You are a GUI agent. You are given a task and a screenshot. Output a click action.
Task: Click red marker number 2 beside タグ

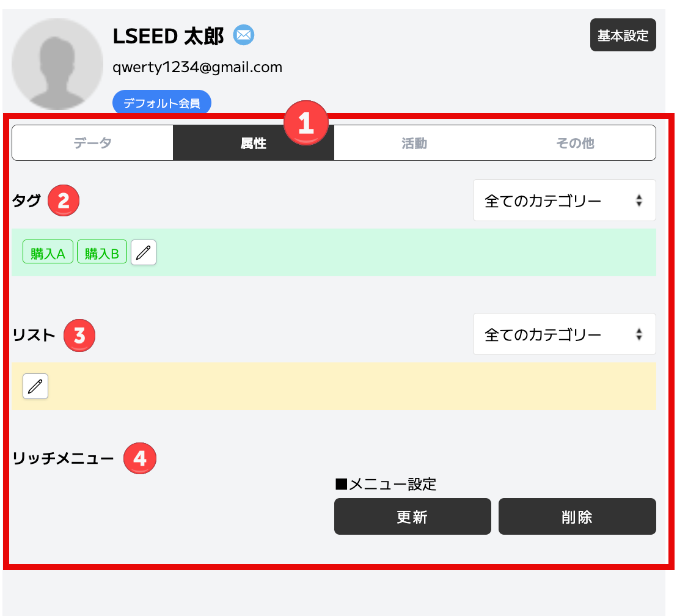(64, 200)
